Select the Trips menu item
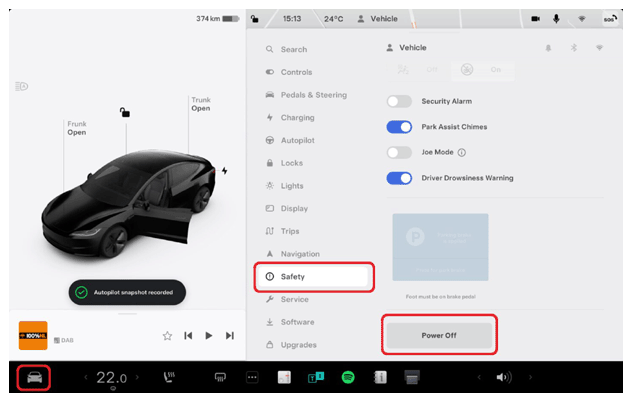The width and height of the screenshot is (632, 402). (x=314, y=231)
